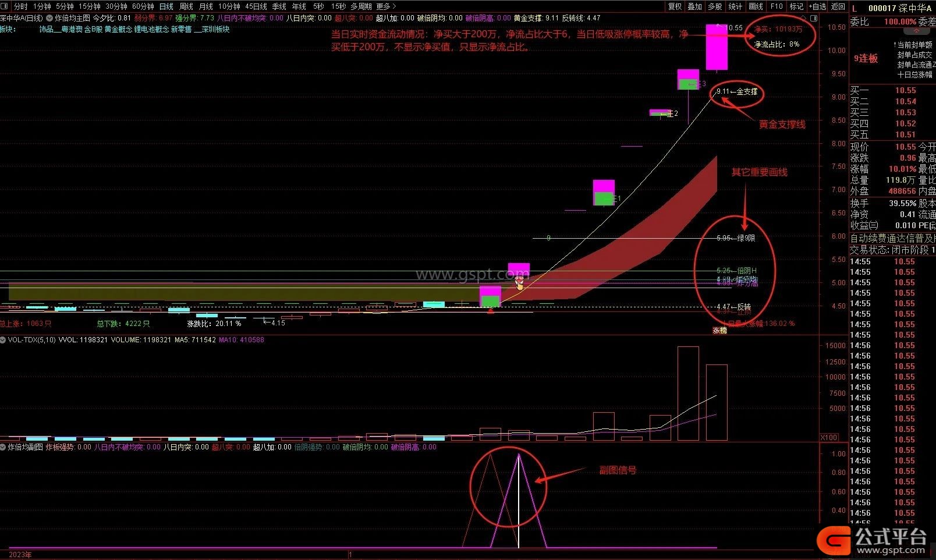Open the 画线 drawing tools

[x=756, y=6]
